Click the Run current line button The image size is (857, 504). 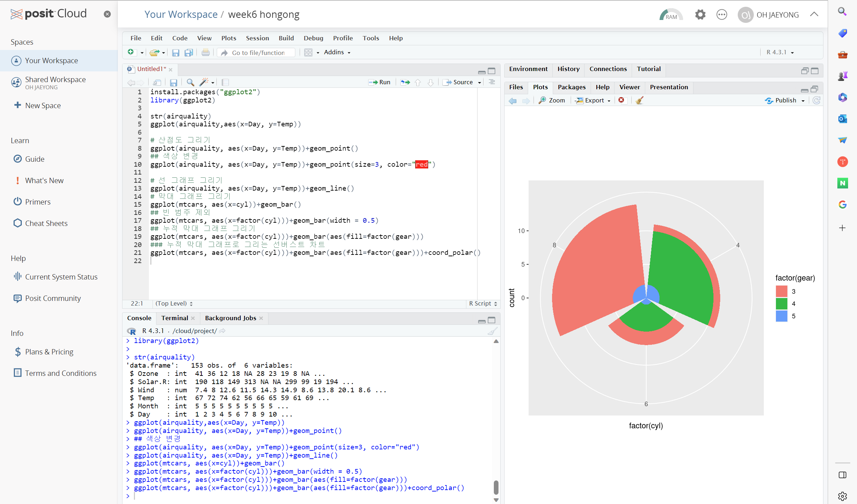(x=380, y=82)
